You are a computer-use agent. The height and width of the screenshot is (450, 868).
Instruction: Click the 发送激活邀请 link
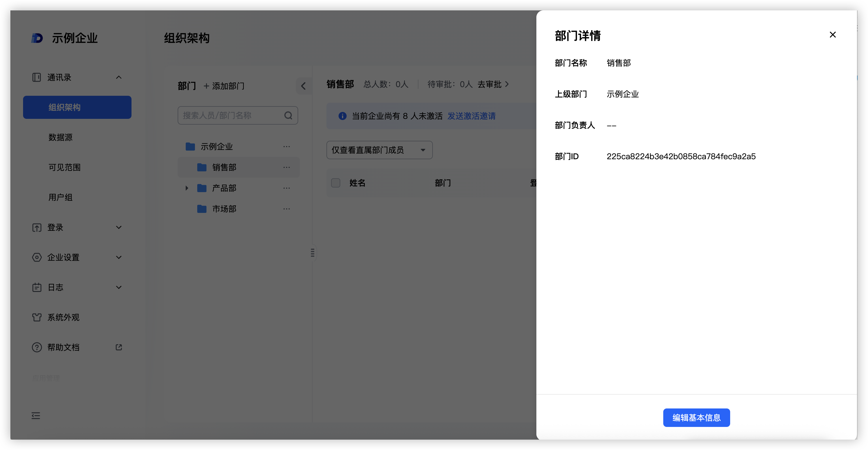pos(471,116)
